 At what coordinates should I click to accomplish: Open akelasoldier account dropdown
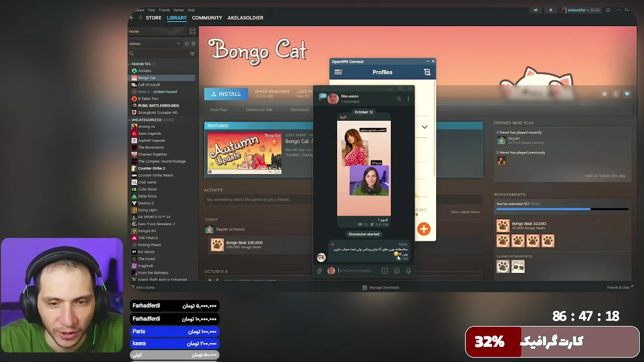[580, 10]
